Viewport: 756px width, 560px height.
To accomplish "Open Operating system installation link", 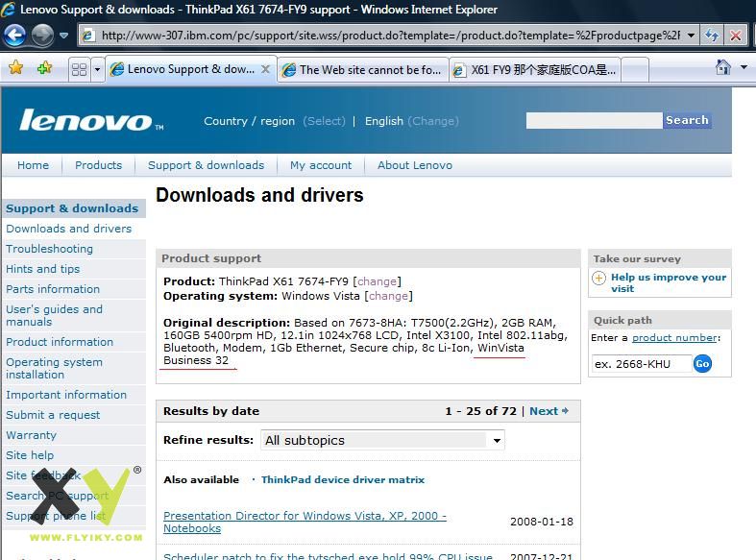I will [x=54, y=368].
